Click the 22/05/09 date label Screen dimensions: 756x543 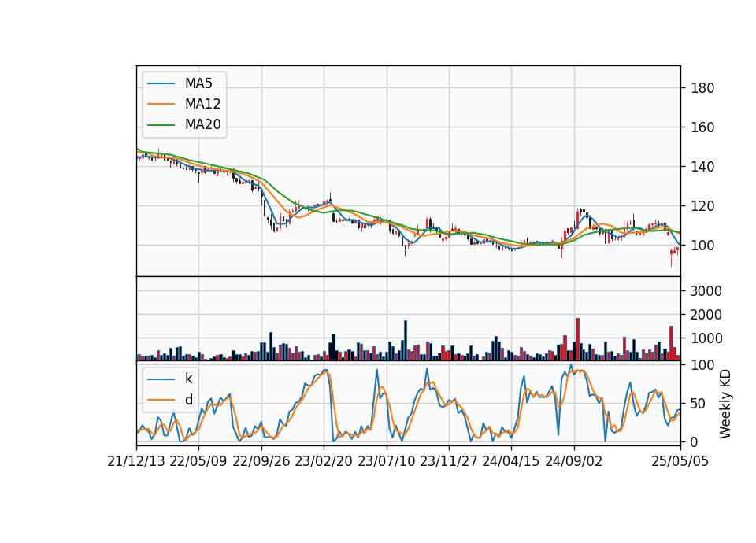(x=198, y=461)
